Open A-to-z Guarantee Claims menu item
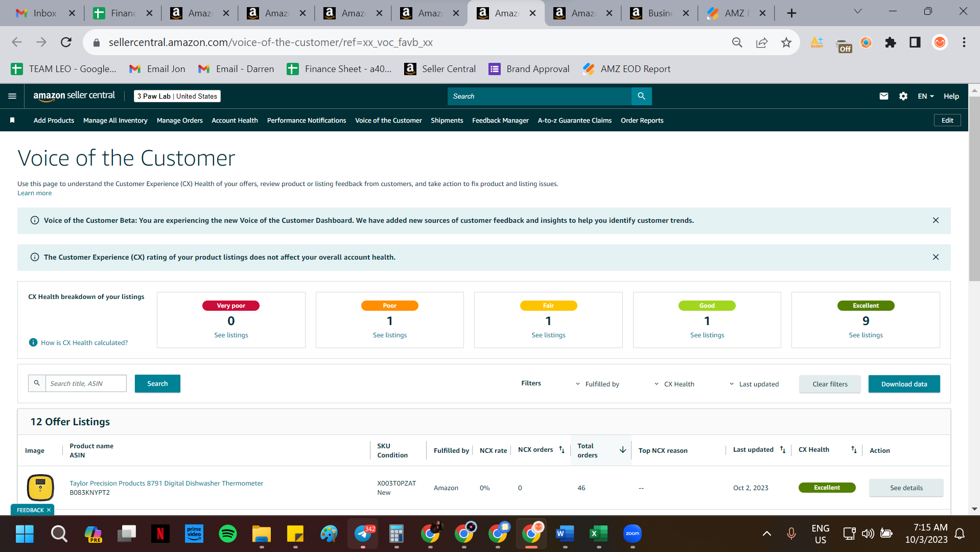Viewport: 980px width, 552px height. [x=574, y=120]
